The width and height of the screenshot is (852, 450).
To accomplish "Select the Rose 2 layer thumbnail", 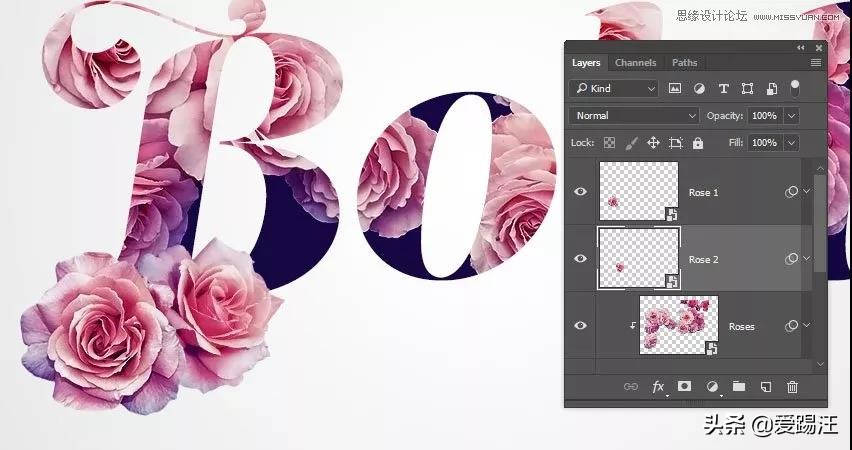I will (639, 258).
